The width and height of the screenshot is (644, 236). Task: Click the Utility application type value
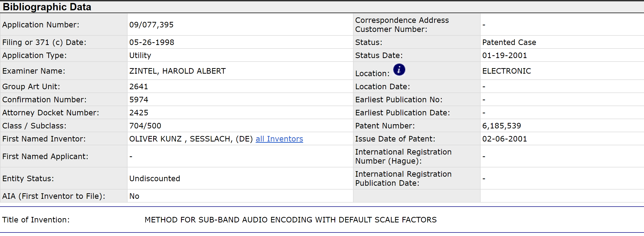tap(140, 56)
